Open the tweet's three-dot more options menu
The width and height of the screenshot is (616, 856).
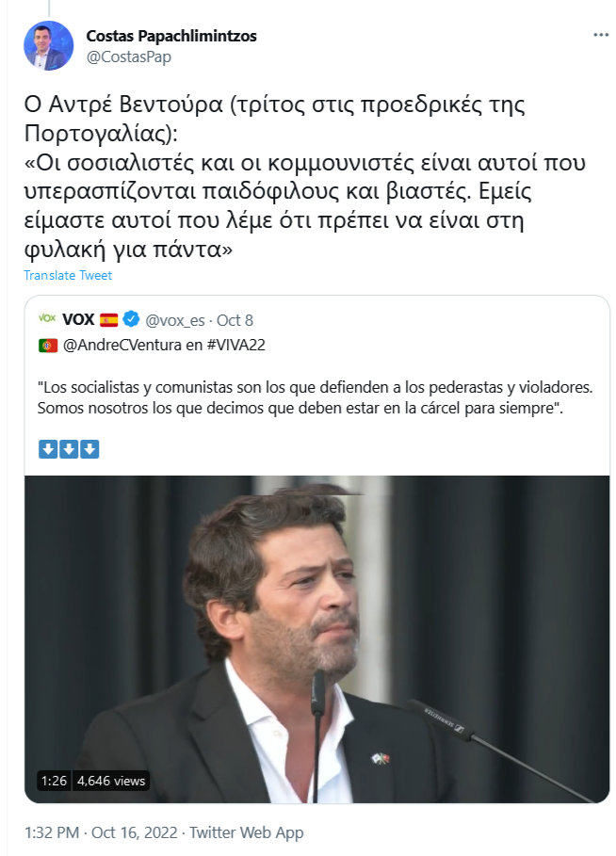pyautogui.click(x=601, y=35)
